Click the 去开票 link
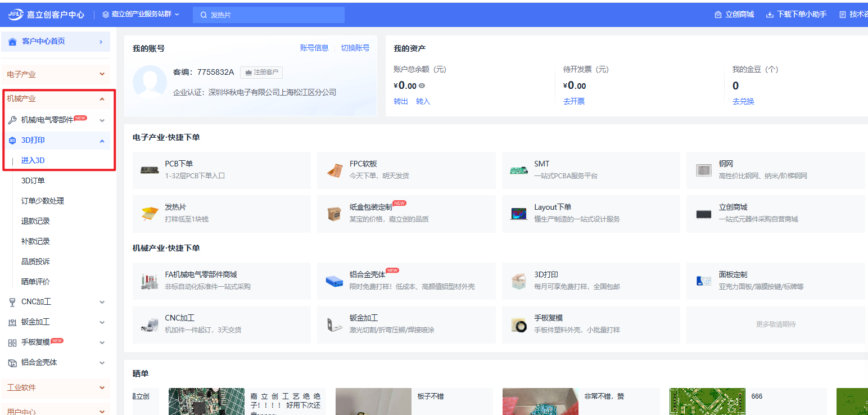The height and width of the screenshot is (415, 868). (x=573, y=101)
